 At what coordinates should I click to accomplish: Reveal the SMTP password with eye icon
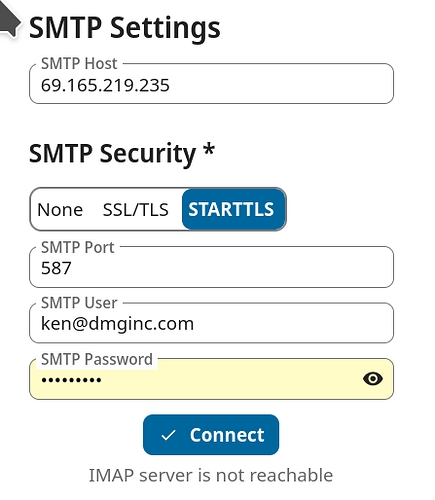tap(372, 379)
